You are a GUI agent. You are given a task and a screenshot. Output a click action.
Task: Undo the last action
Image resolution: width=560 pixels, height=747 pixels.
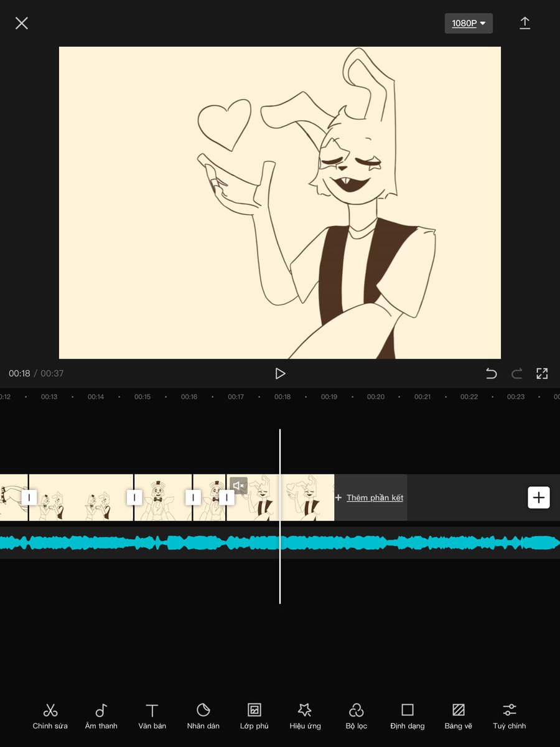pyautogui.click(x=491, y=374)
